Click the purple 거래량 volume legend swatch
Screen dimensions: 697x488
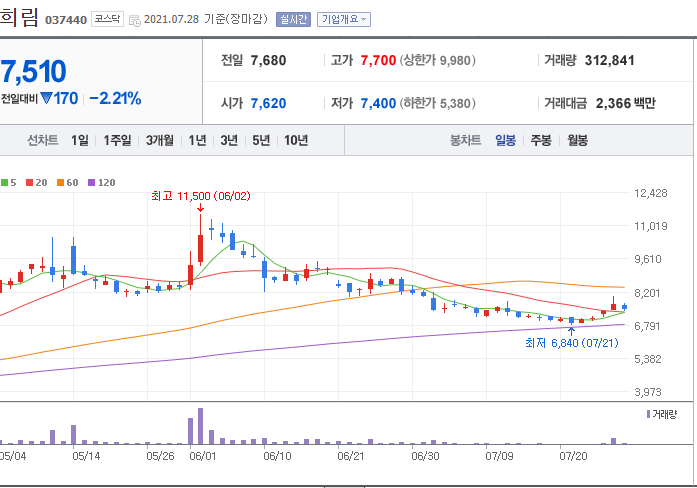(649, 414)
